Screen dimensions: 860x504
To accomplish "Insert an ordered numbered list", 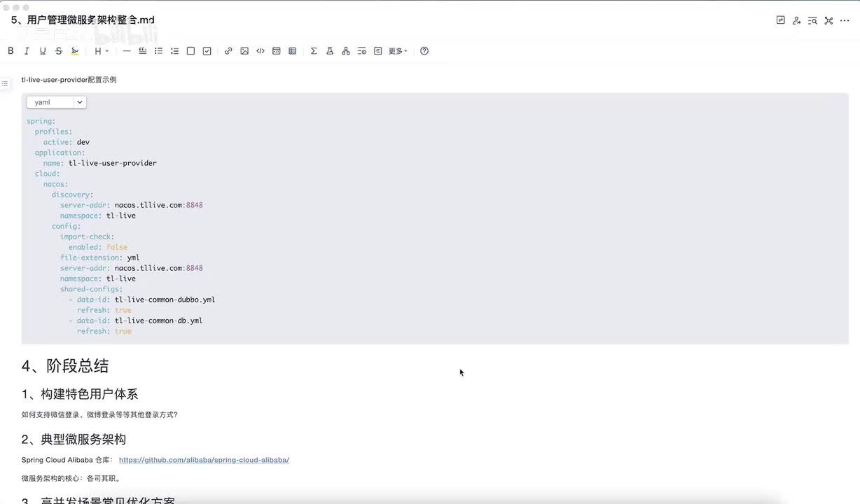I will click(x=175, y=51).
